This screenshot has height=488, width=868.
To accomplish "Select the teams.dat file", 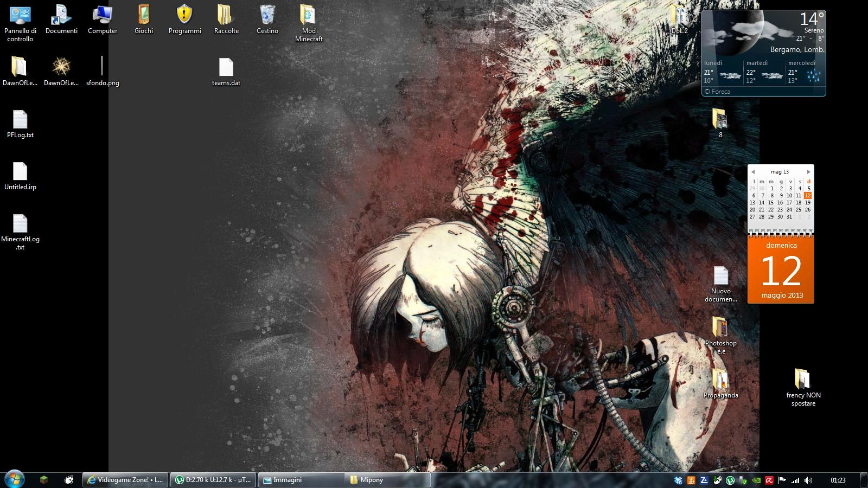I will pos(226,72).
